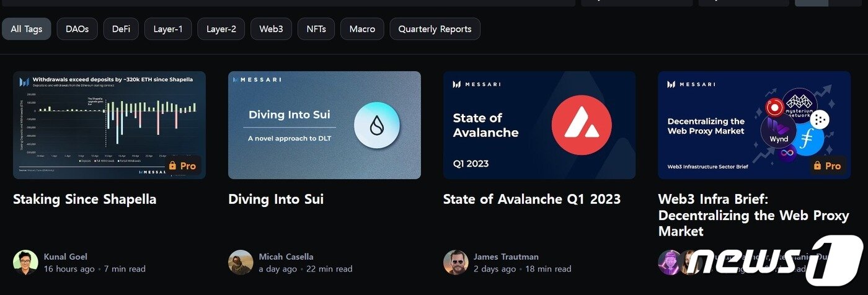Filter articles by DeFi tag
The width and height of the screenshot is (868, 295).
pos(121,29)
